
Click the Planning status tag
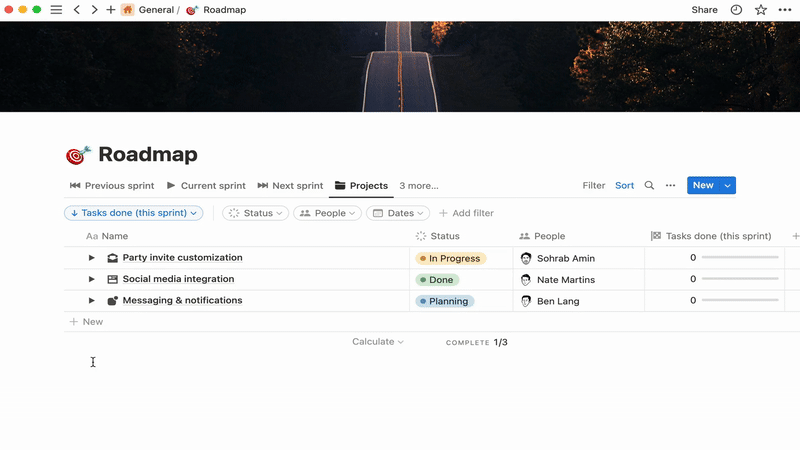coord(444,301)
